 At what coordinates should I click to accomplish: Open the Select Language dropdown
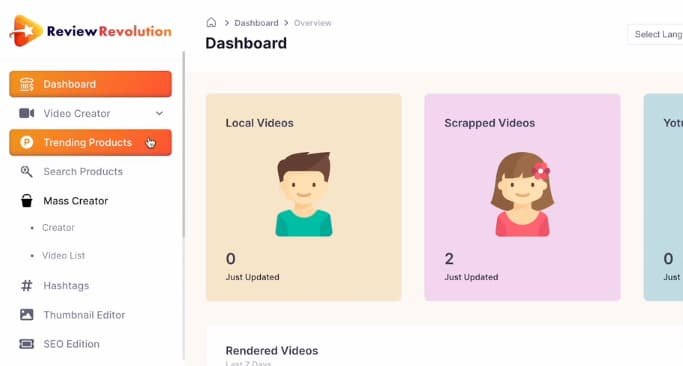coord(655,34)
